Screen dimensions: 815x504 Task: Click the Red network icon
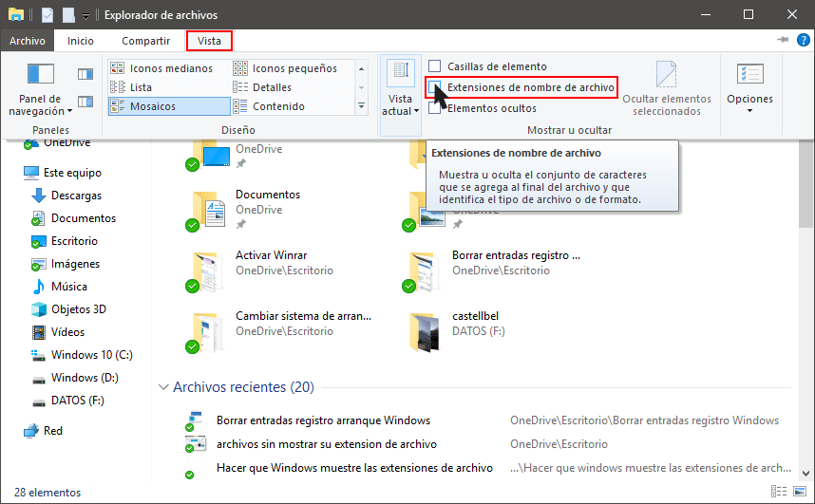coord(31,431)
